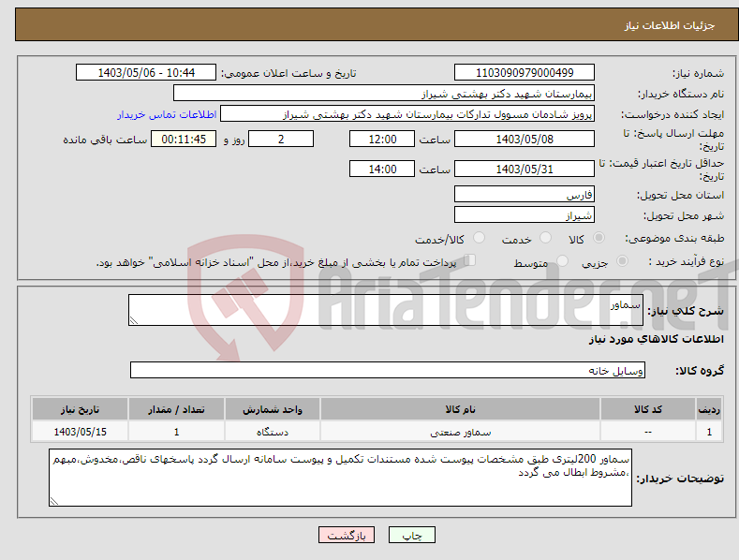The height and width of the screenshot is (560, 739).
Task: Select the کالا radio button
Action: point(599,238)
